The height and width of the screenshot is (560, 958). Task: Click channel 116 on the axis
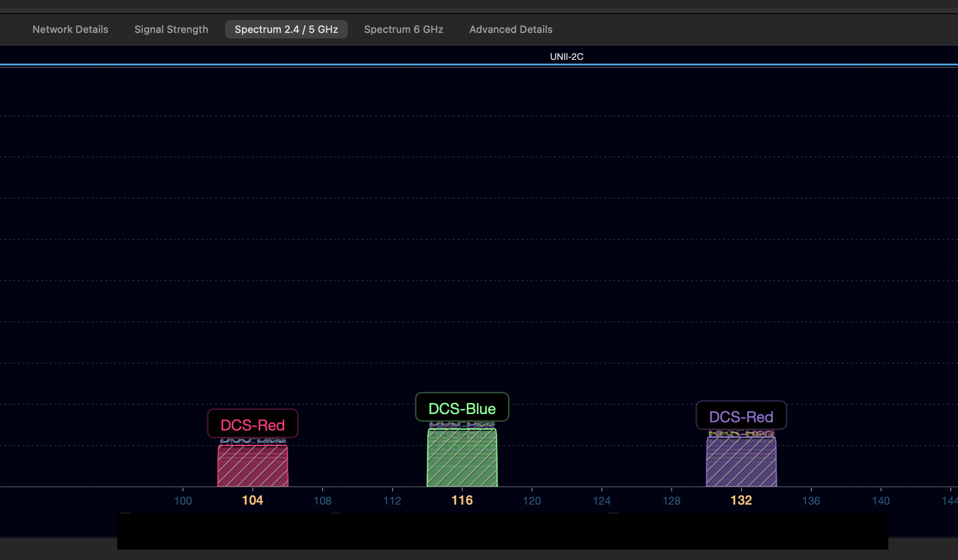click(462, 501)
